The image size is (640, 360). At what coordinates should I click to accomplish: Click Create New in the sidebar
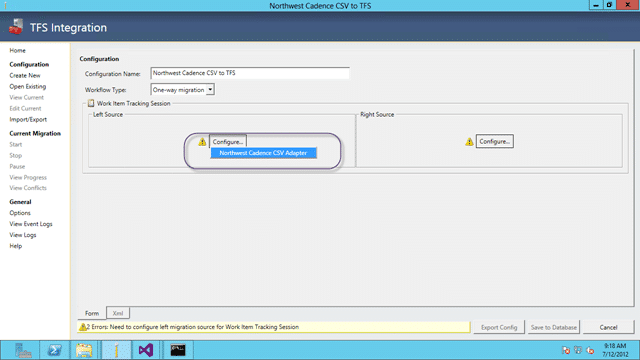[x=25, y=76]
